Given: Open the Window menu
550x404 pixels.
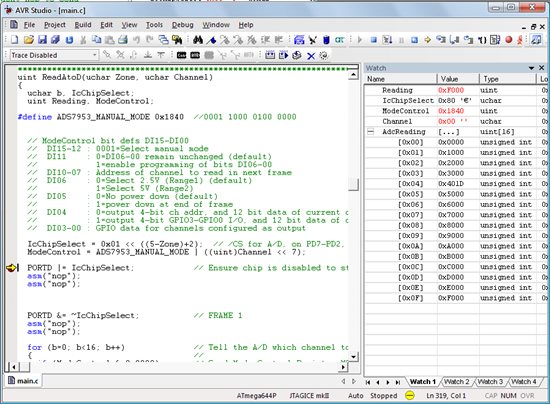Looking at the screenshot, I should tap(216, 25).
